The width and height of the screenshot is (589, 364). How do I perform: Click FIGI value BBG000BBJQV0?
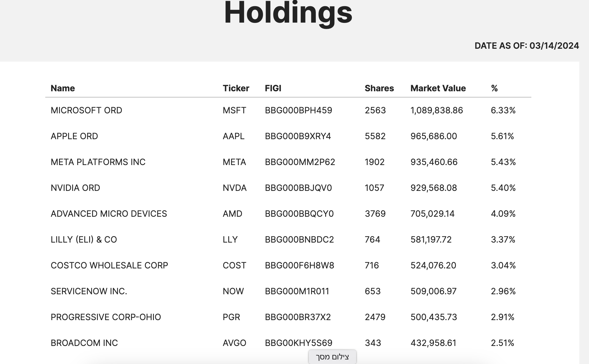[299, 188]
